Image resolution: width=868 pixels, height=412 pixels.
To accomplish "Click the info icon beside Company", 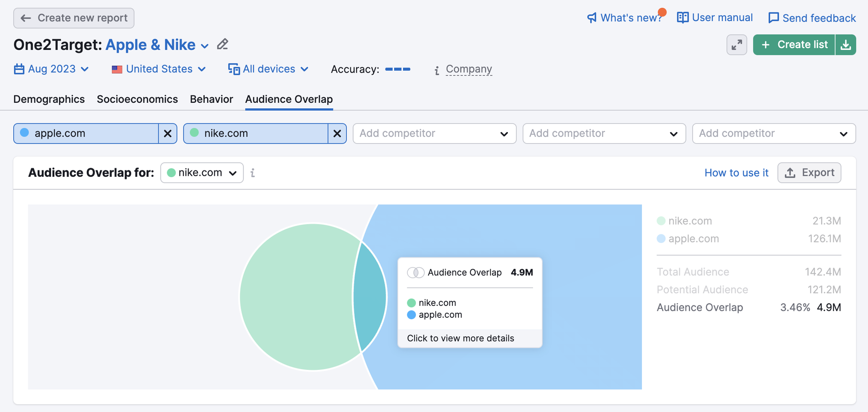I will click(x=437, y=70).
